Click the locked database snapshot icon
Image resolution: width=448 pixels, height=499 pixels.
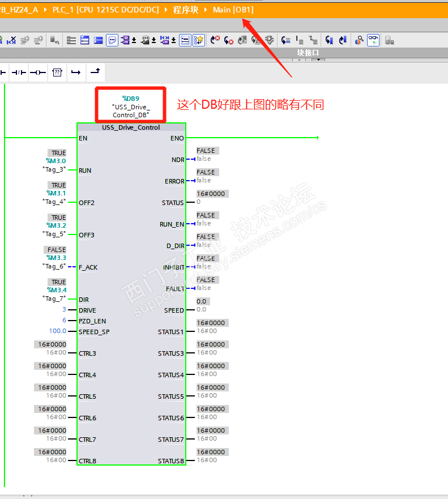389,40
